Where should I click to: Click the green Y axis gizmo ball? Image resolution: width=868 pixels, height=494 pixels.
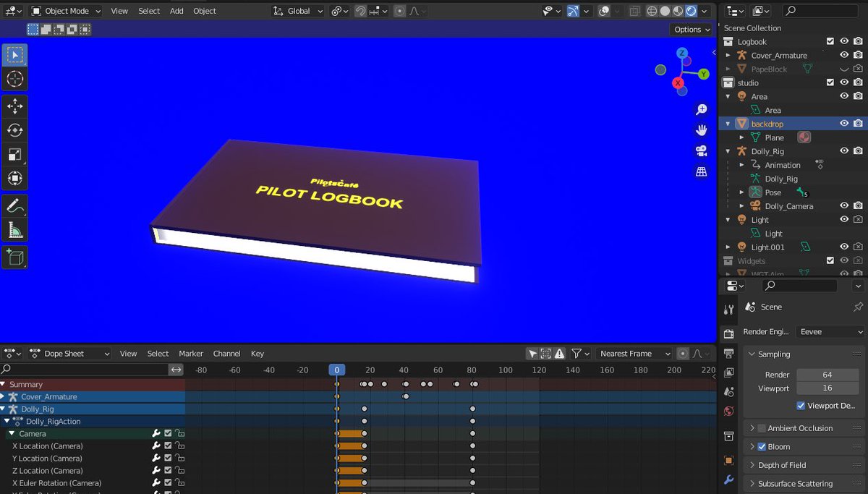point(703,74)
